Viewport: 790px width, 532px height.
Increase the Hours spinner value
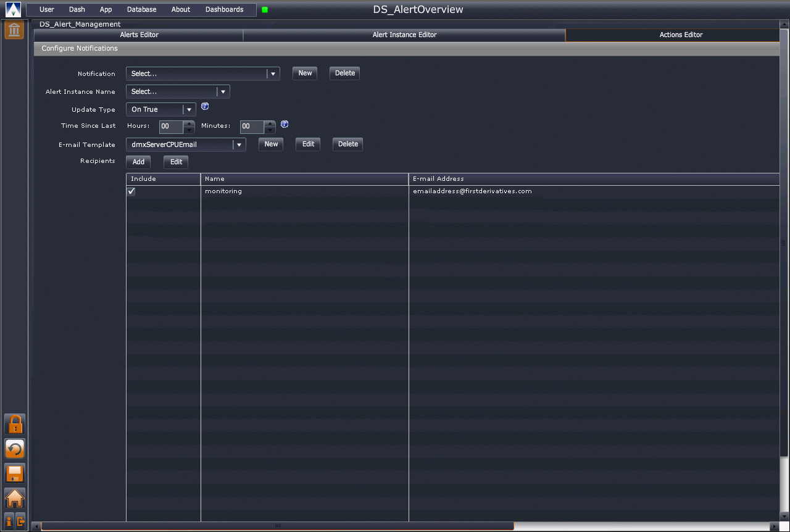coord(189,123)
